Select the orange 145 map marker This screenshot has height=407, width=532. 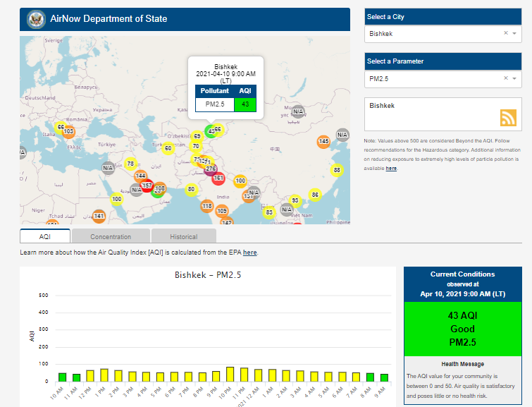pos(323,142)
